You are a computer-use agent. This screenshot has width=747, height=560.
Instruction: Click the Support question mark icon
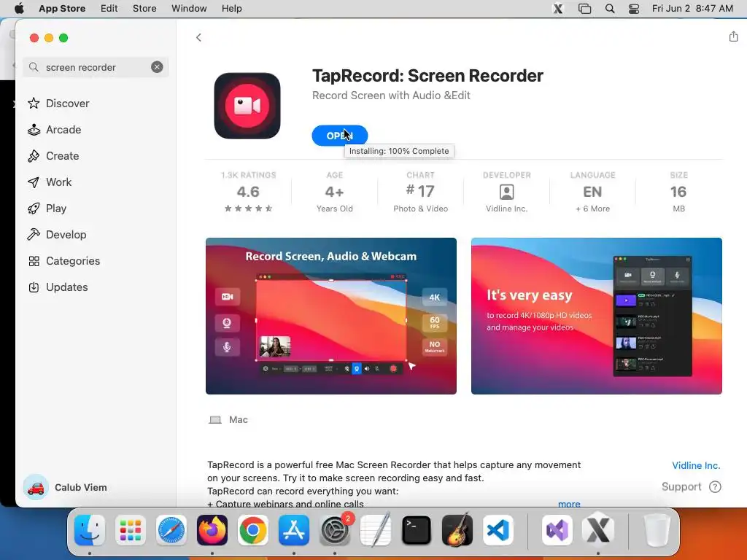[715, 486]
